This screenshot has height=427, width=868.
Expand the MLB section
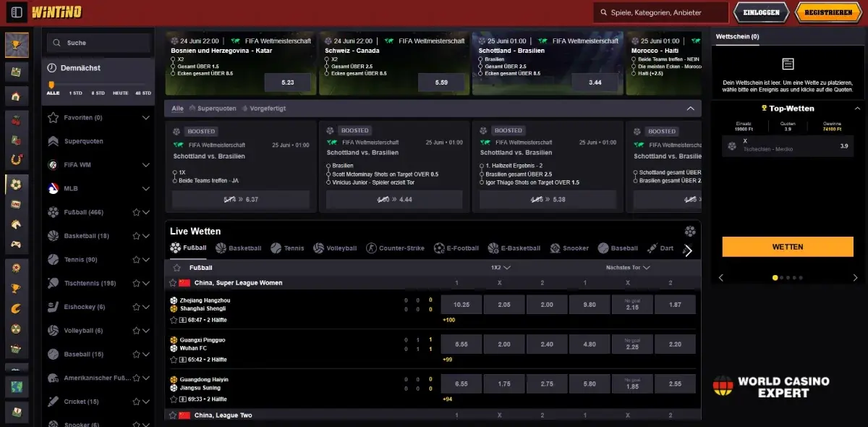tap(146, 188)
